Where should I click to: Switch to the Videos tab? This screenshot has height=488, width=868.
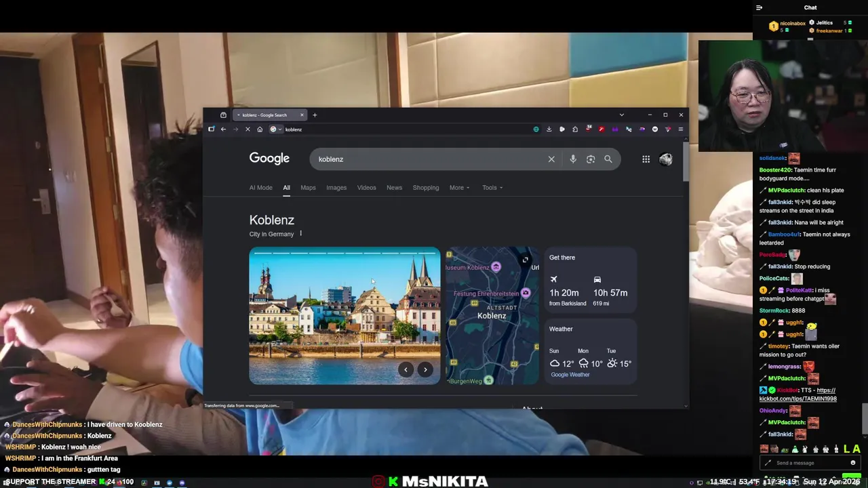pyautogui.click(x=366, y=188)
